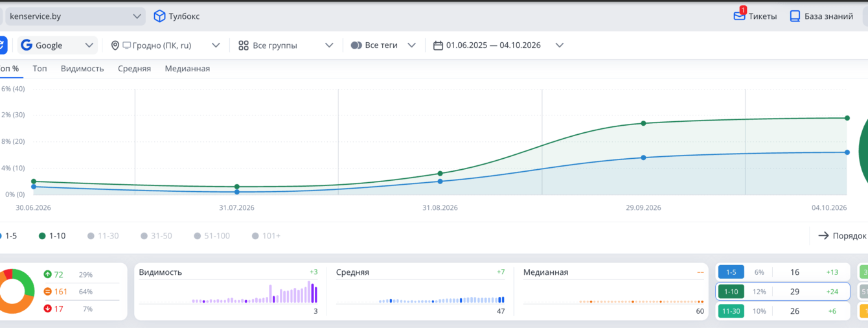Select the 1-10 positions row showing 29
Image resolution: width=868 pixels, height=328 pixels.
click(x=782, y=292)
